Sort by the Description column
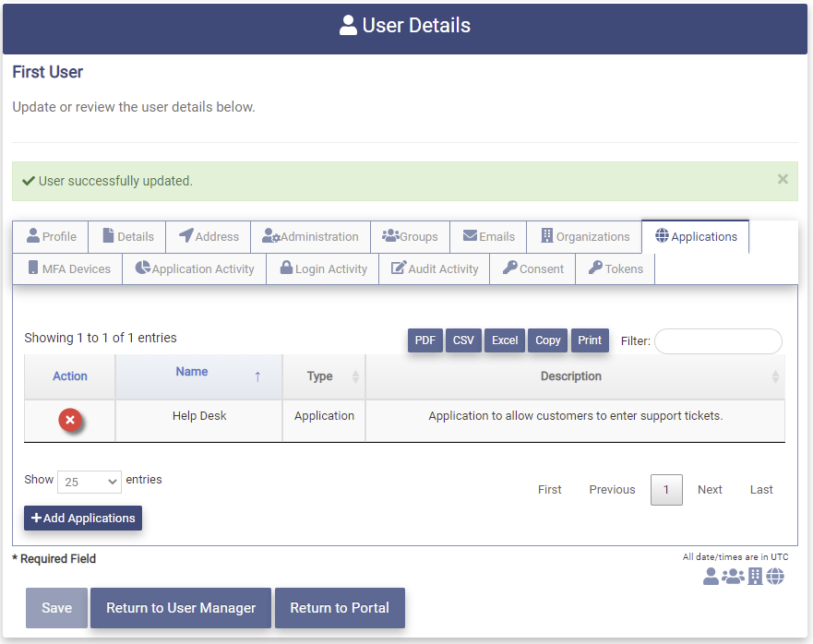813x644 pixels. (575, 377)
